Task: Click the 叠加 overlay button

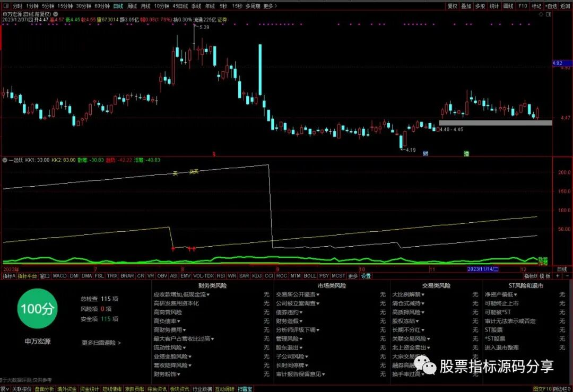Action: (x=466, y=6)
